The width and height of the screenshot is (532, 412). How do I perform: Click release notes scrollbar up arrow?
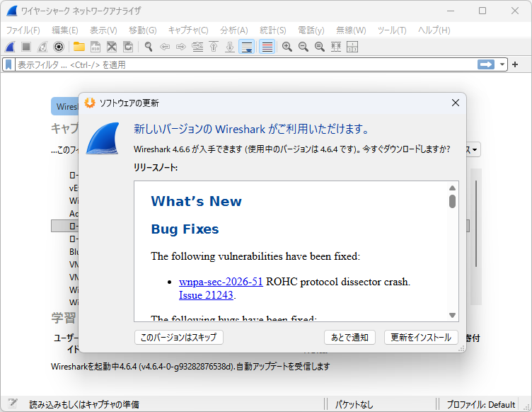pyautogui.click(x=452, y=188)
